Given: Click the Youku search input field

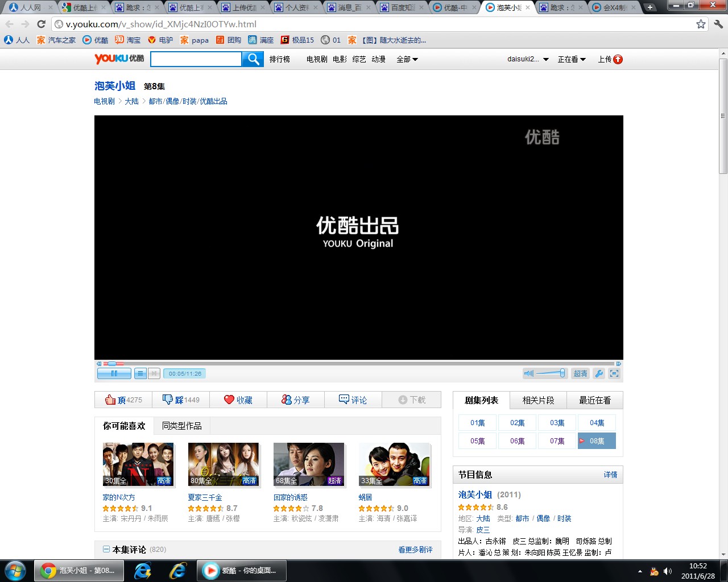Looking at the screenshot, I should point(196,59).
